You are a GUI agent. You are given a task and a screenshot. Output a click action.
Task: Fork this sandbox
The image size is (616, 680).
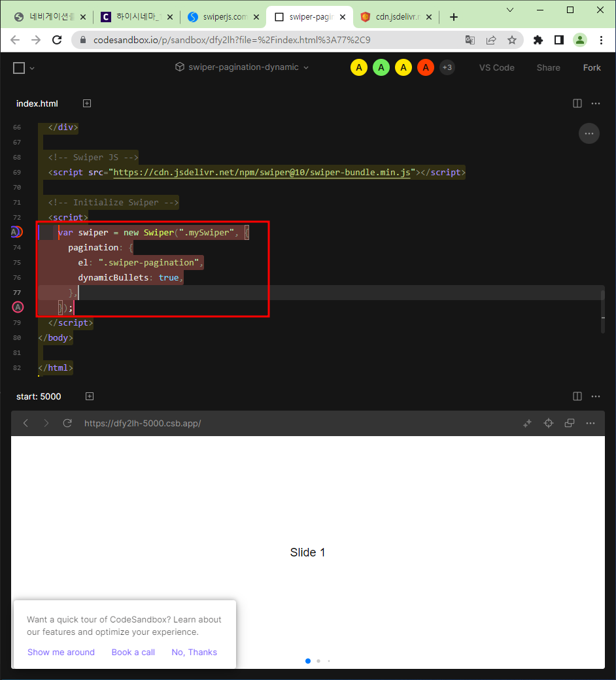click(592, 67)
